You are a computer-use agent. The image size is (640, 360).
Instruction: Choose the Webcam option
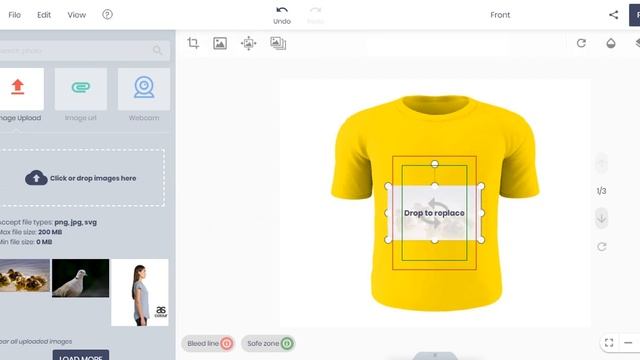point(144,96)
